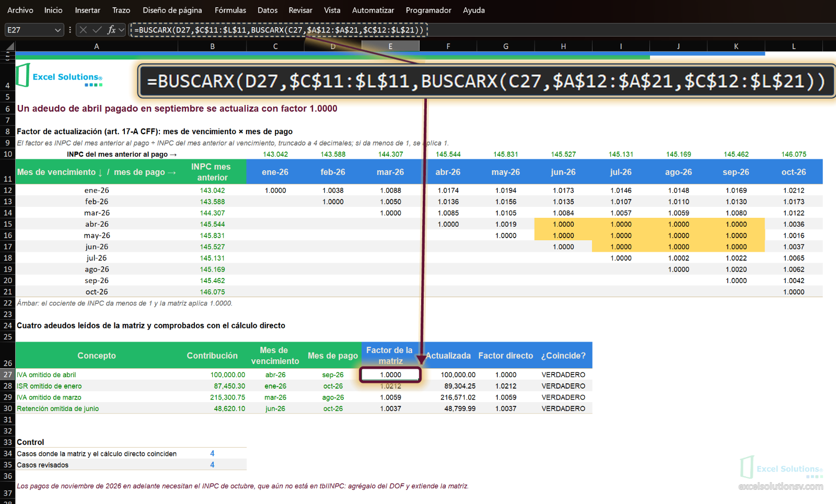The image size is (836, 504).
Task: Select the 'oct-26' row label in column A
Action: (97, 292)
